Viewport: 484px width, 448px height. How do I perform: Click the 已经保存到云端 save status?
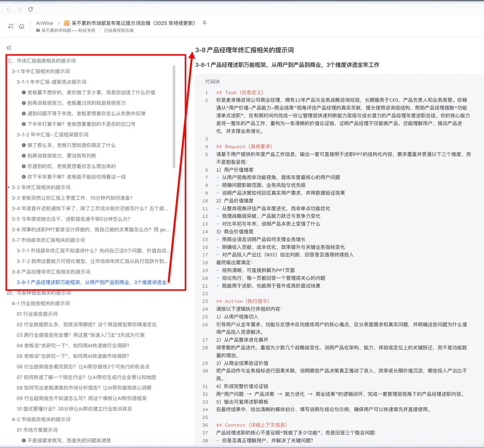tap(119, 31)
